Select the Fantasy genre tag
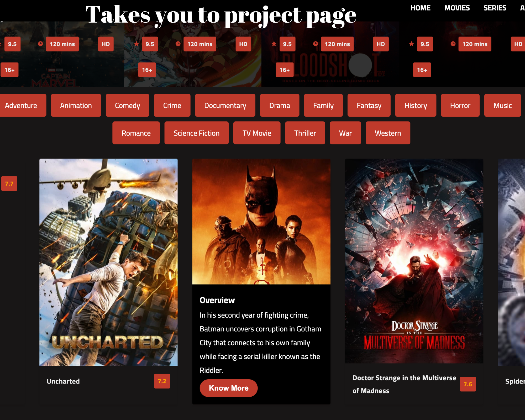This screenshot has height=420, width=525. (x=369, y=105)
